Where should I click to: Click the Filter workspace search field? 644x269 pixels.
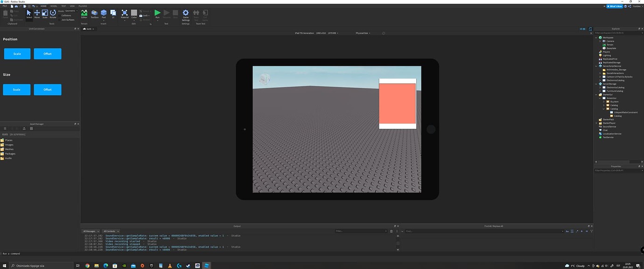tap(619, 33)
